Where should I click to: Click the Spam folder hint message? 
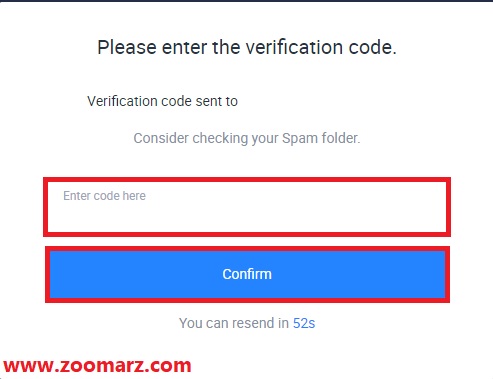click(247, 138)
